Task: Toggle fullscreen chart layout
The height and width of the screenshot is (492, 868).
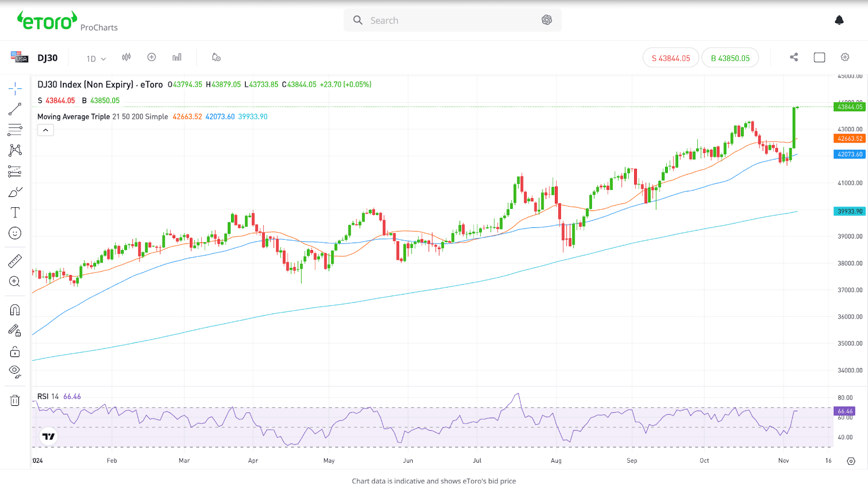Action: tap(819, 57)
